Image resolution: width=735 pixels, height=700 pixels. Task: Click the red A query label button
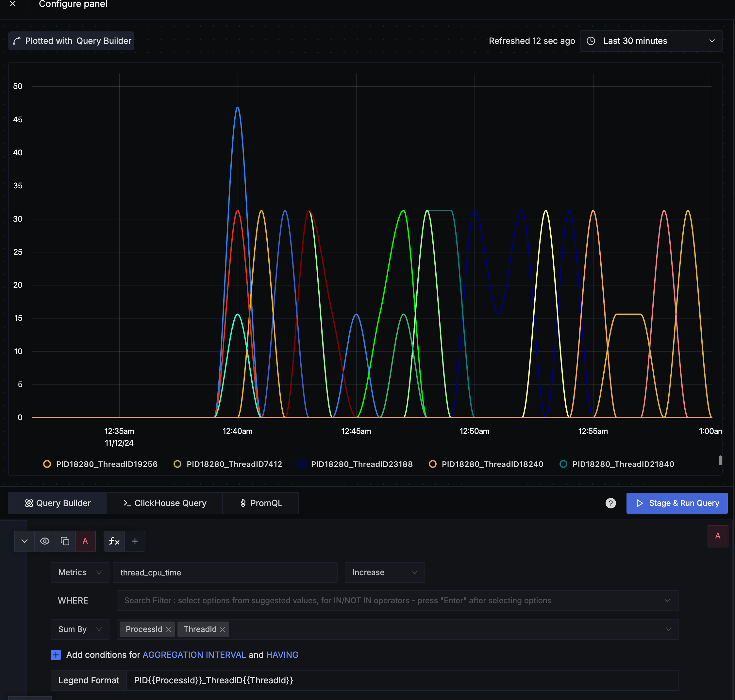(85, 541)
